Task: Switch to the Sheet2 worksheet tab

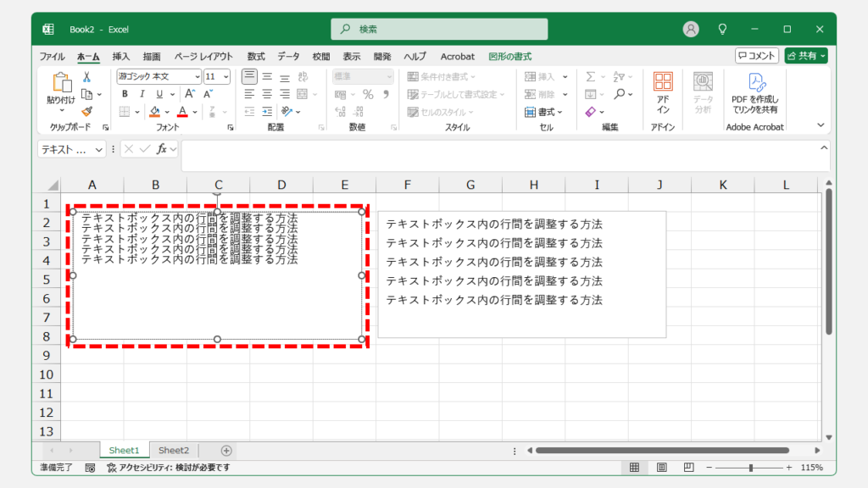Action: pyautogui.click(x=174, y=451)
